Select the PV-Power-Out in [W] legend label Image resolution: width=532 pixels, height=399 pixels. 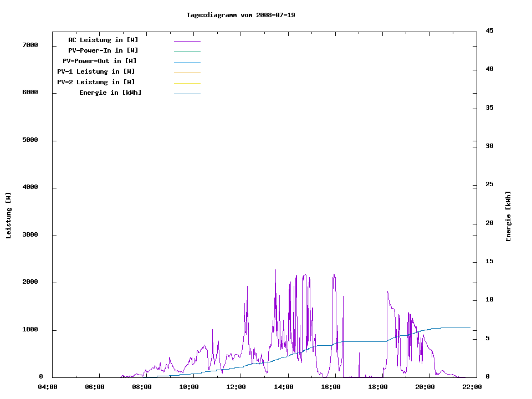[x=100, y=61]
